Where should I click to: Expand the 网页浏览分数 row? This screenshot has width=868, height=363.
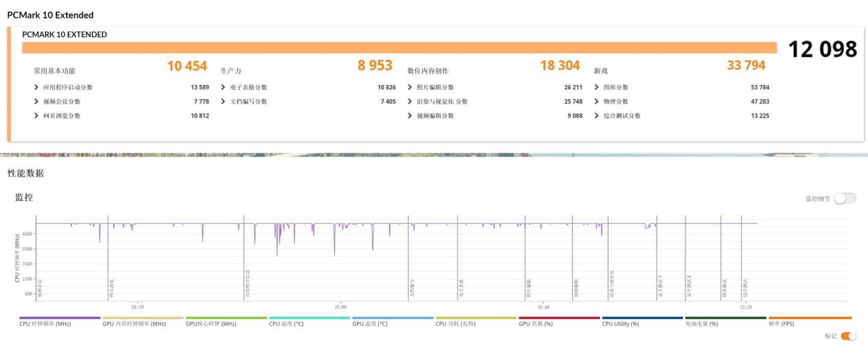[x=36, y=116]
